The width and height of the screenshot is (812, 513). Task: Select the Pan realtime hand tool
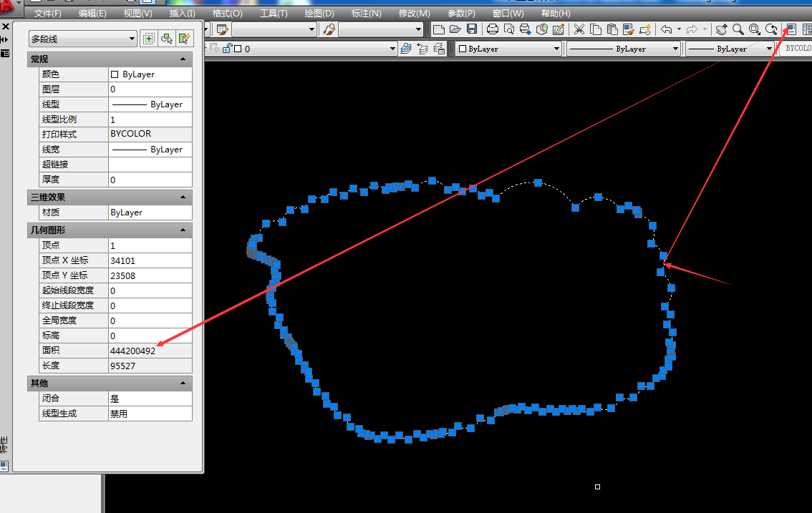pyautogui.click(x=721, y=29)
